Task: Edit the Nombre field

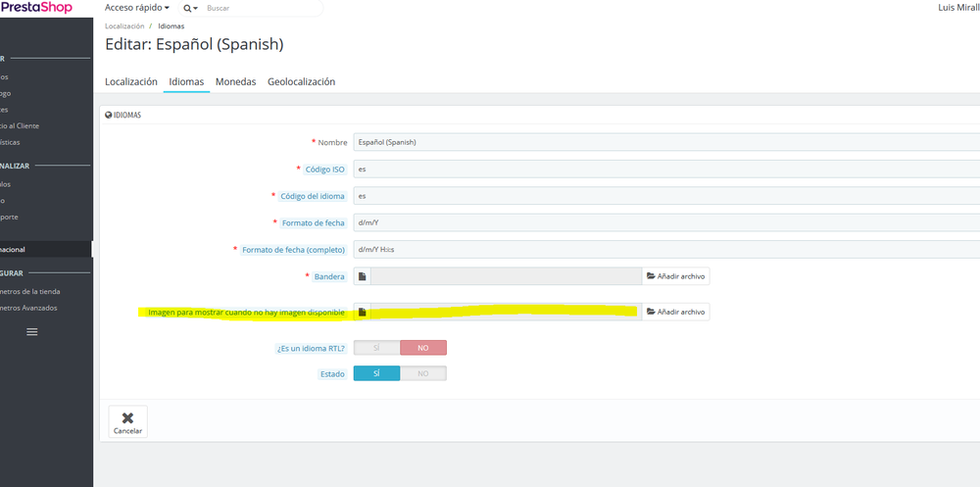Action: click(666, 142)
